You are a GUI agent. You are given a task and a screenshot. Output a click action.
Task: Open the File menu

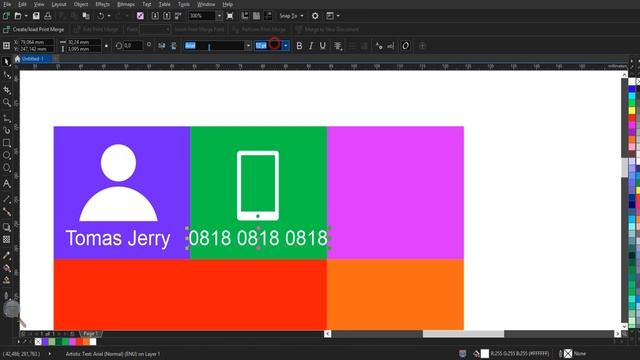click(7, 4)
